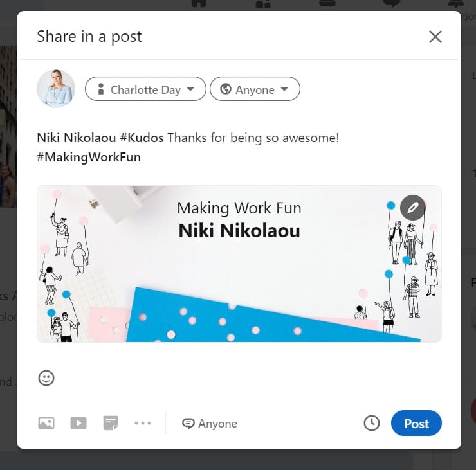Click the blue Post button

point(416,424)
